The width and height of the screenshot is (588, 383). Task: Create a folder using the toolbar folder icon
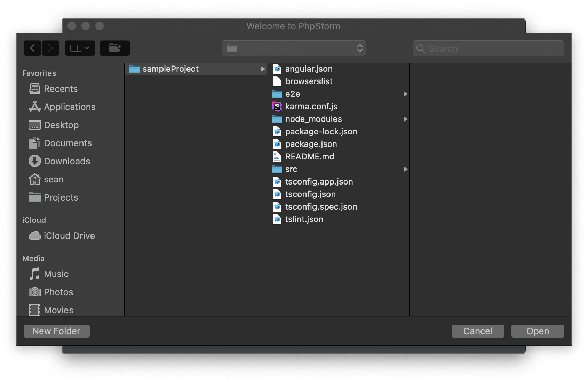point(115,48)
